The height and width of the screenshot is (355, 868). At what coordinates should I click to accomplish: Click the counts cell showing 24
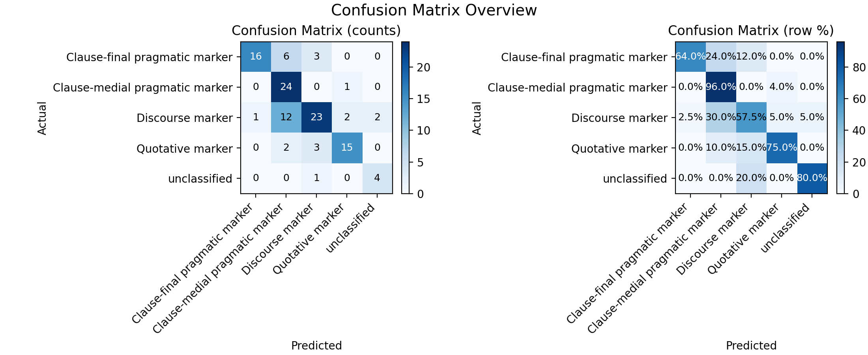click(286, 87)
